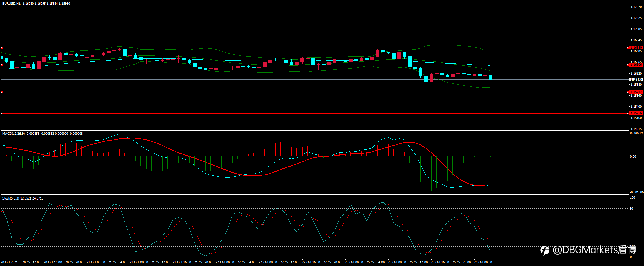The image size is (644, 266).
Task: Click the 22 Oct 20:00 time label
Action: click(332, 262)
